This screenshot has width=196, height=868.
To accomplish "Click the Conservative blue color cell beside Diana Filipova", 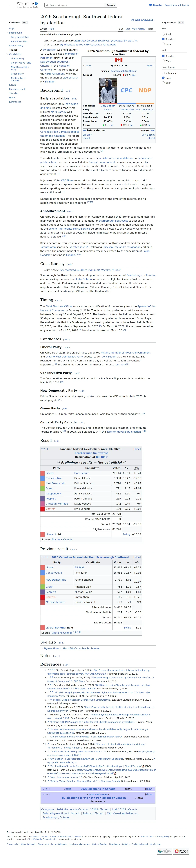I will [42, 478].
